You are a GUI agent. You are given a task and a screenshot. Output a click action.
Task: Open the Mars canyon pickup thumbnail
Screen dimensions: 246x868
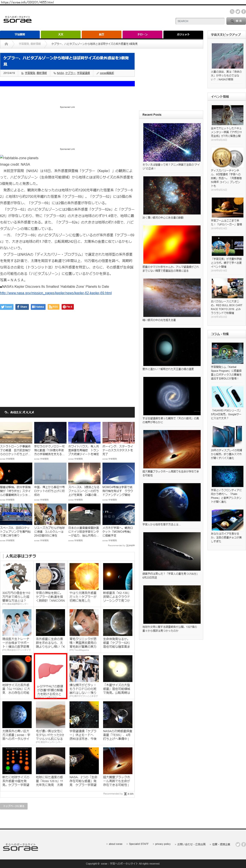(x=227, y=55)
